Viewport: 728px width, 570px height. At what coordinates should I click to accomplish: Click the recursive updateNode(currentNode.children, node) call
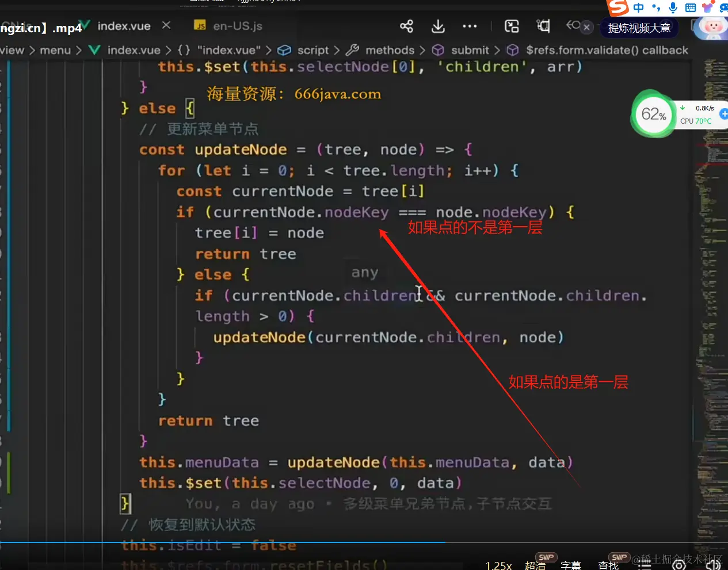[x=388, y=337]
